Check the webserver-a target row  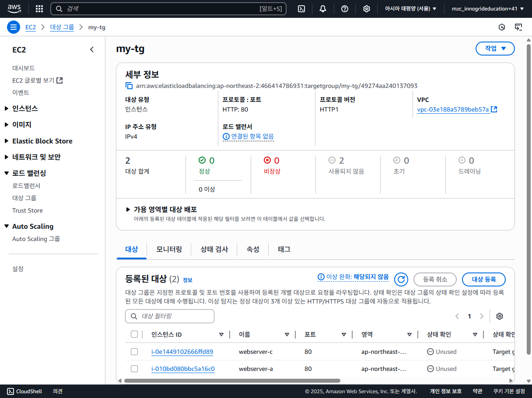(x=134, y=369)
